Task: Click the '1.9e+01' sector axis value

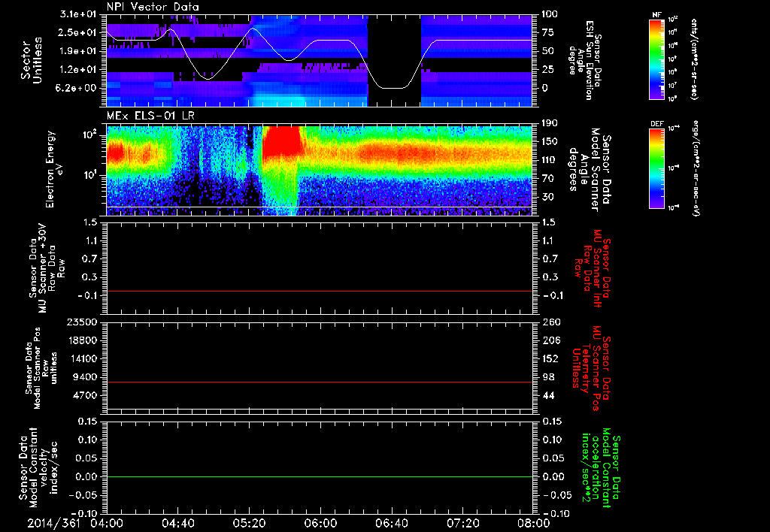Action: [x=78, y=51]
